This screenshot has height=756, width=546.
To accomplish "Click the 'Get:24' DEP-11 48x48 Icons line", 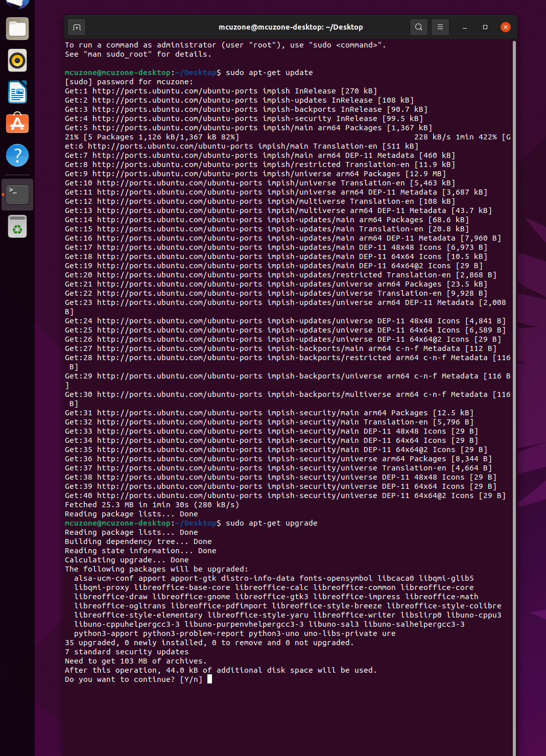I will [x=285, y=321].
